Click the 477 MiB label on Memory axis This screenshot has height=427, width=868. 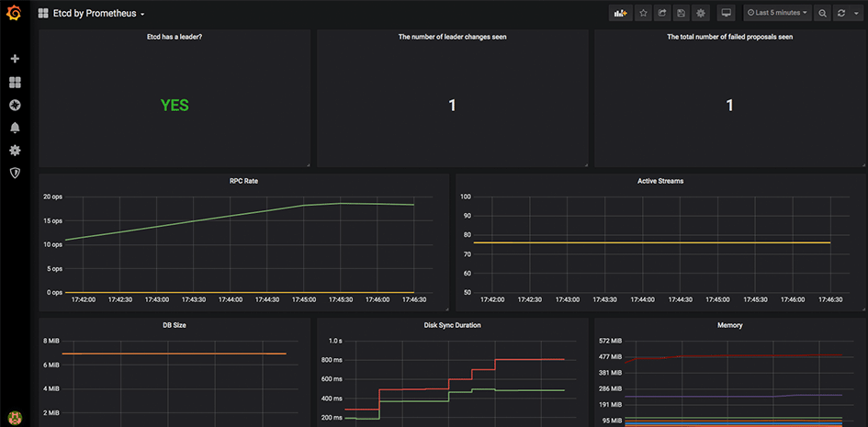pos(611,357)
